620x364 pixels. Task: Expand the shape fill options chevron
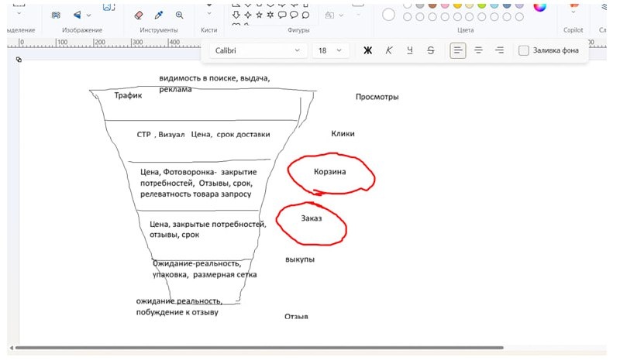(x=341, y=15)
